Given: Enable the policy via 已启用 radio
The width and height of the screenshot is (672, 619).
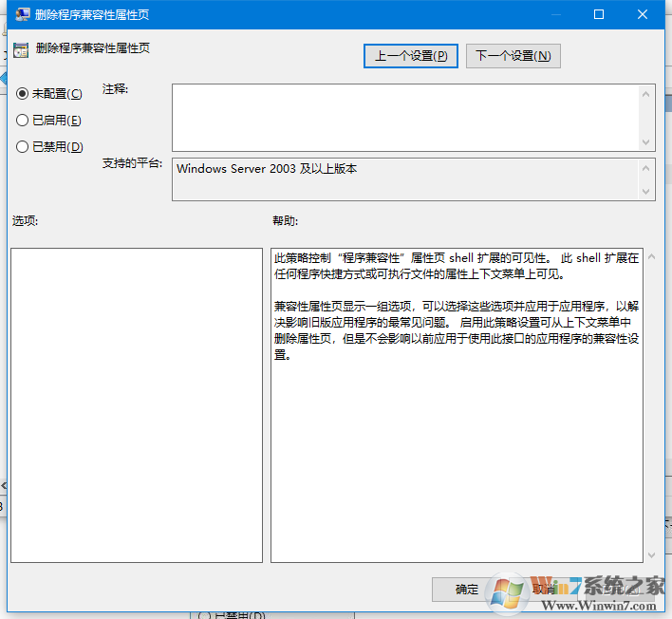Looking at the screenshot, I should [23, 121].
